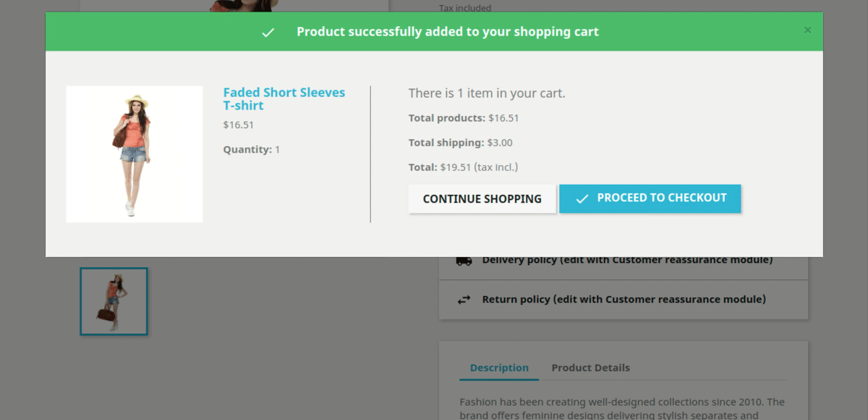Open the Product Details tab
The width and height of the screenshot is (868, 420).
[590, 368]
